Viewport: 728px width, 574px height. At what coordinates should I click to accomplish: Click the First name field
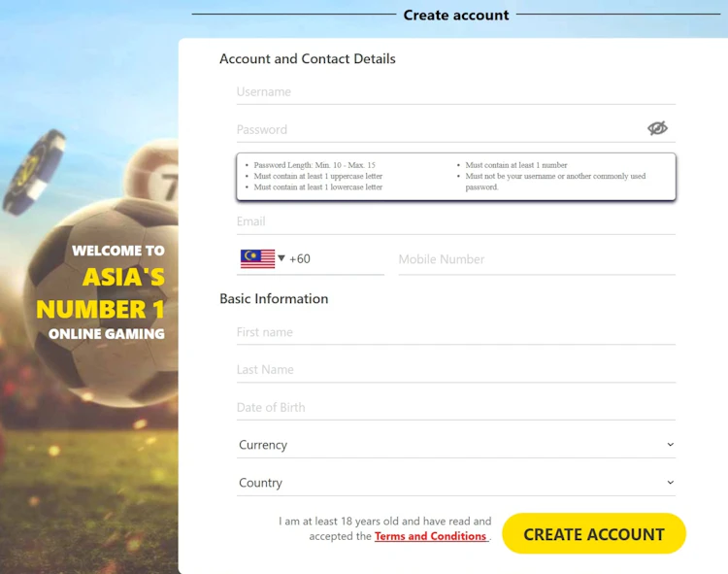(x=456, y=332)
